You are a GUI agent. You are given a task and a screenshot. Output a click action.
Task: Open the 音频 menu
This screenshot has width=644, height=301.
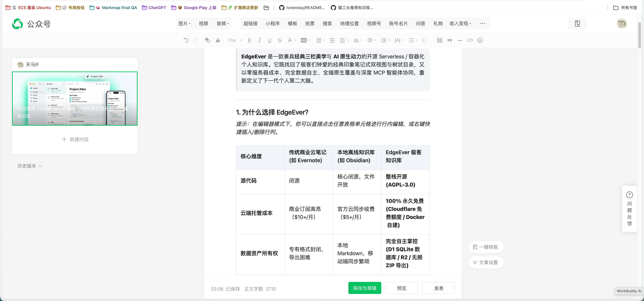pos(223,23)
